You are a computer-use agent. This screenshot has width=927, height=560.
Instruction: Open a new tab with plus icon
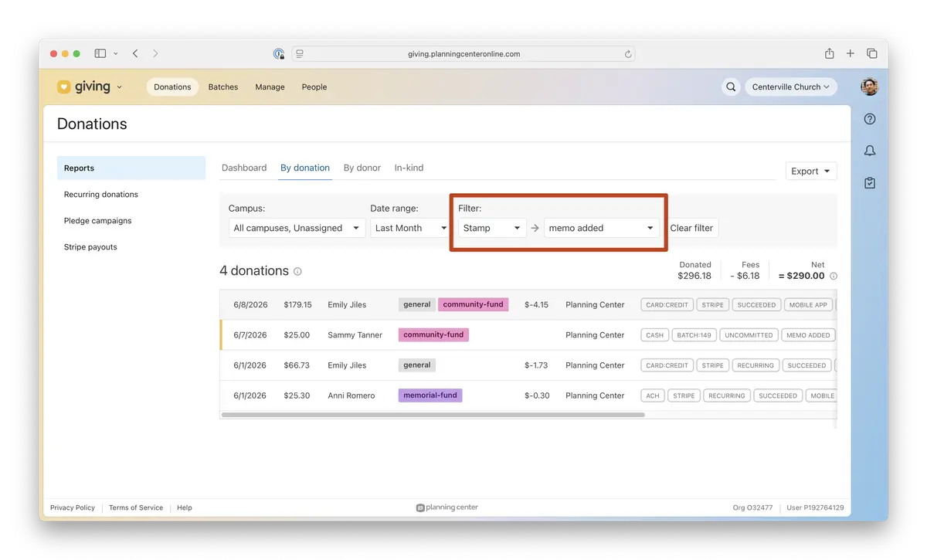851,53
